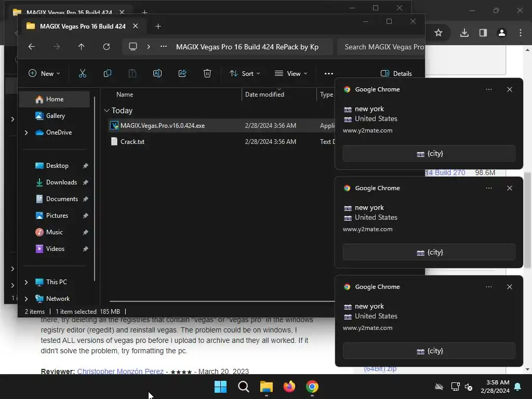This screenshot has width=532, height=399.
Task: Toggle the Details pane
Action: [396, 74]
